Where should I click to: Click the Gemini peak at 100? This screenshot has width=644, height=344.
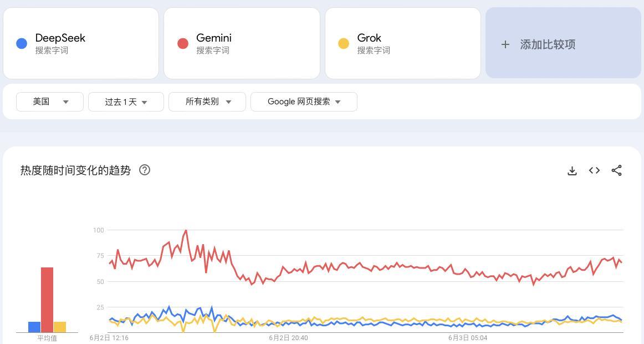(186, 231)
